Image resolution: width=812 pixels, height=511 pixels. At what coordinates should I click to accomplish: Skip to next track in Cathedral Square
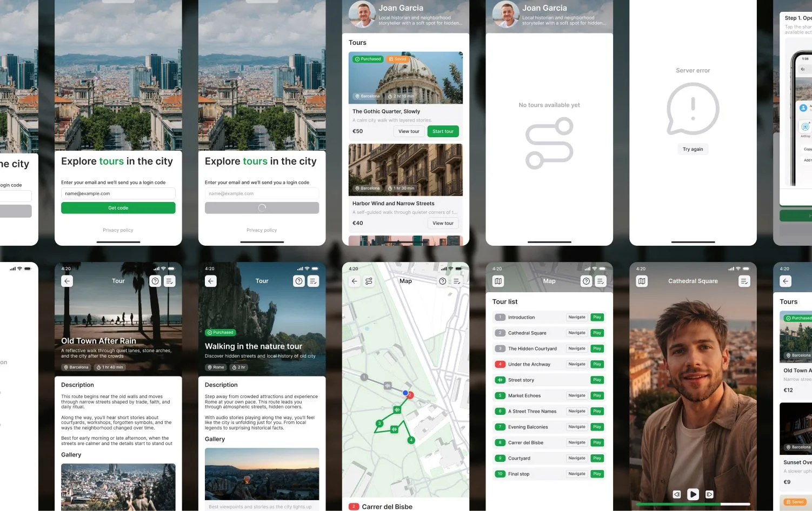tap(710, 494)
